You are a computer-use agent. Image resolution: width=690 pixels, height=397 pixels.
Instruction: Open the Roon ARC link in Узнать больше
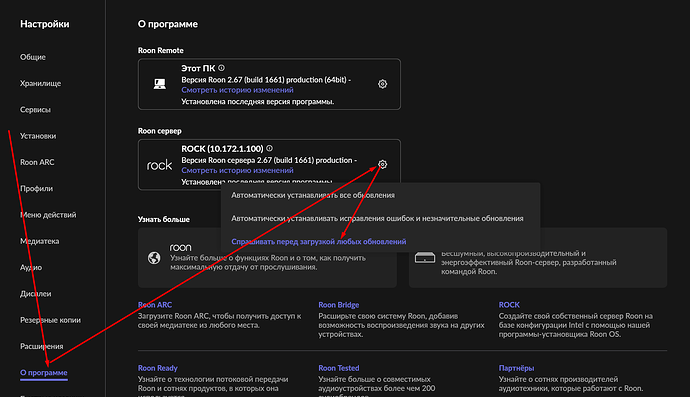[155, 305]
